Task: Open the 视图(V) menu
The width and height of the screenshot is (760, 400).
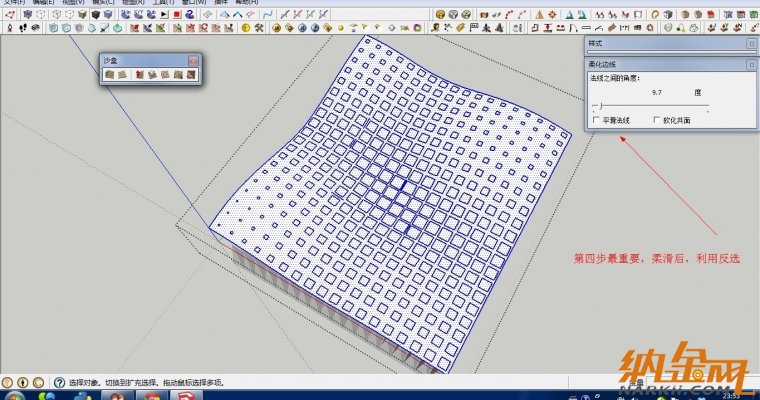Action: point(72,3)
